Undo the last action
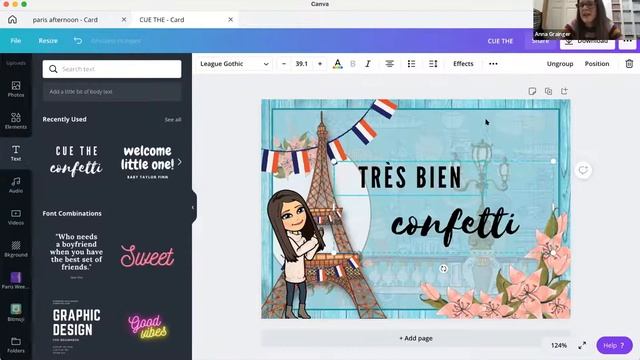640x360 pixels. (x=78, y=41)
